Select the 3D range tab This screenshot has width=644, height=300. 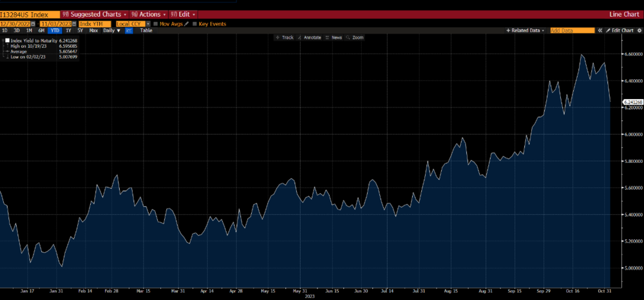(x=17, y=30)
